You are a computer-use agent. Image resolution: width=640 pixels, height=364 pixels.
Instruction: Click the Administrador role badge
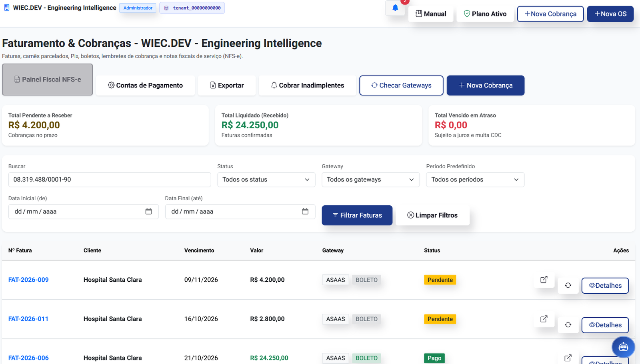[138, 8]
